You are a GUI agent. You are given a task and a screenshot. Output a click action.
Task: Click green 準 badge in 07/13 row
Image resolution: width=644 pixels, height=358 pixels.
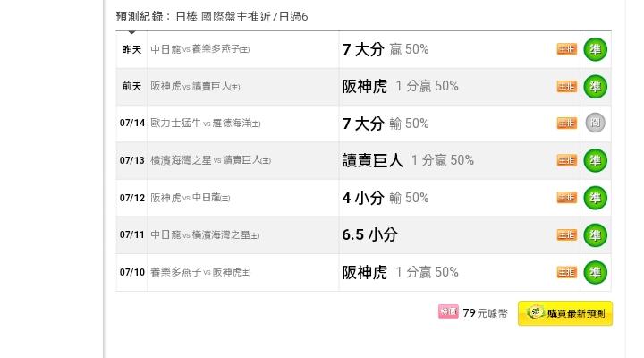point(595,160)
